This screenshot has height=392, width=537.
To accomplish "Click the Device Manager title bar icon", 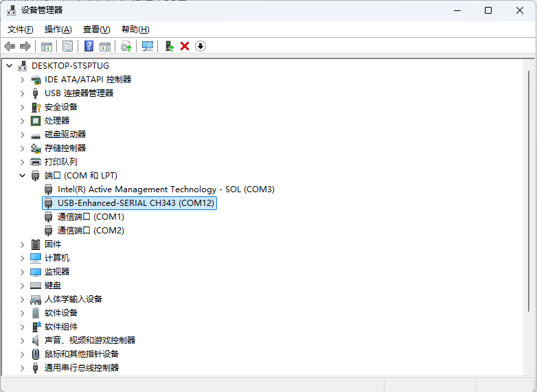I will tap(11, 10).
